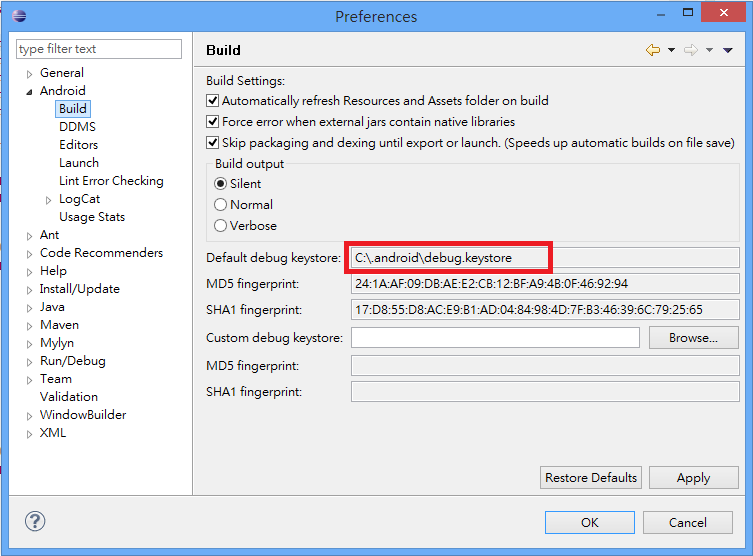Open the Help question mark icon
The width and height of the screenshot is (753, 556).
coord(35,521)
